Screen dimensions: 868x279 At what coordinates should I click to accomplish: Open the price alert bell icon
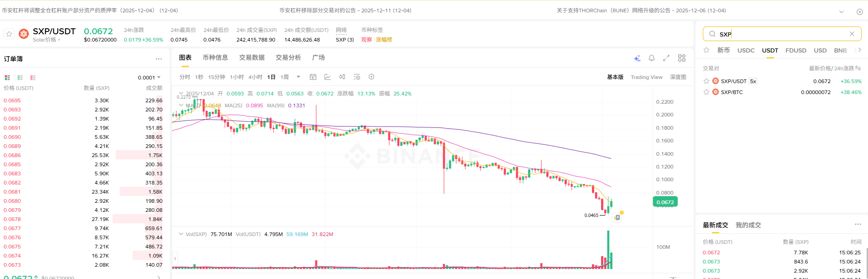[x=652, y=58]
